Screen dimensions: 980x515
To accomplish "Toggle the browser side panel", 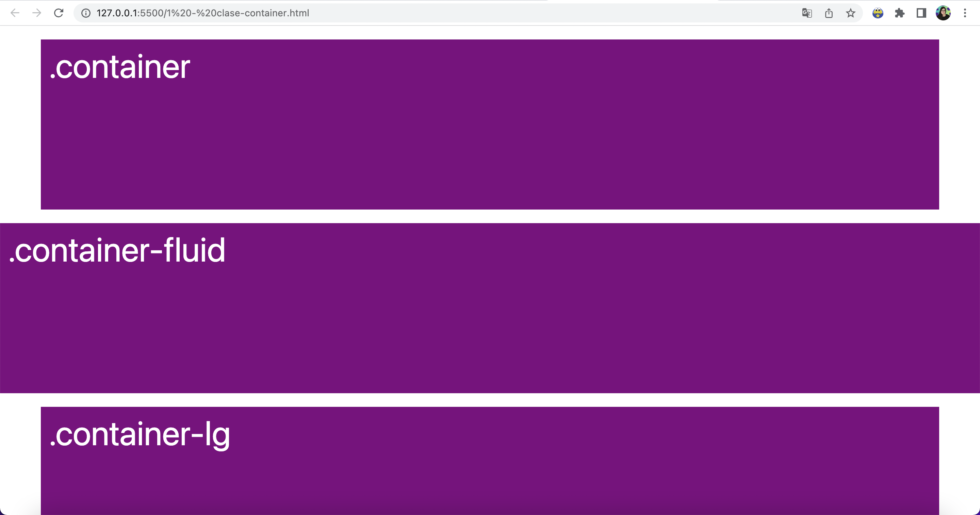I will 921,13.
